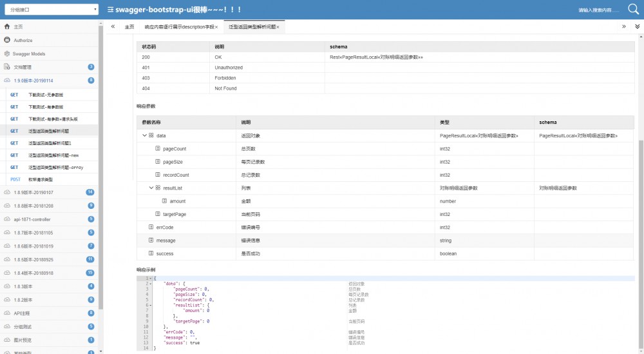Collapse the resultList row chevron
The height and width of the screenshot is (354, 644).
tap(151, 188)
